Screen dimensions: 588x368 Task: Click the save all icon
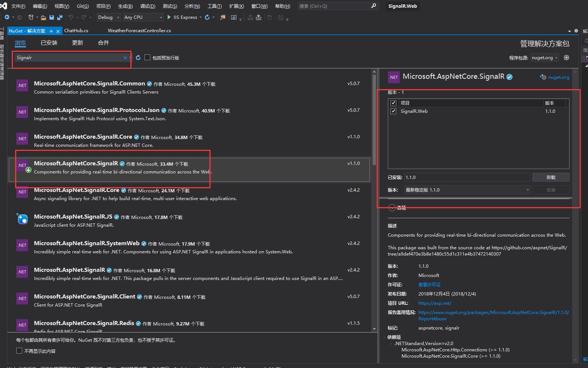pos(60,17)
